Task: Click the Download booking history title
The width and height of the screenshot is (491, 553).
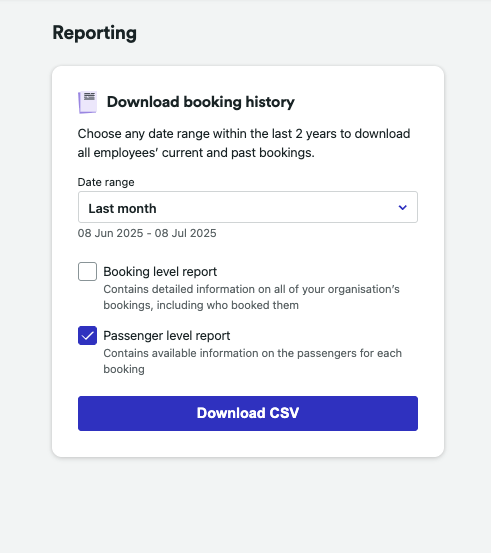Action: coord(201,102)
